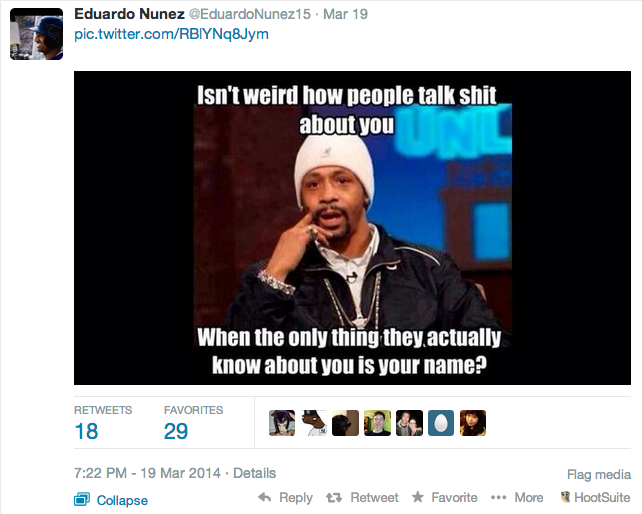Click the Eduardo Nunez display name

[x=129, y=14]
